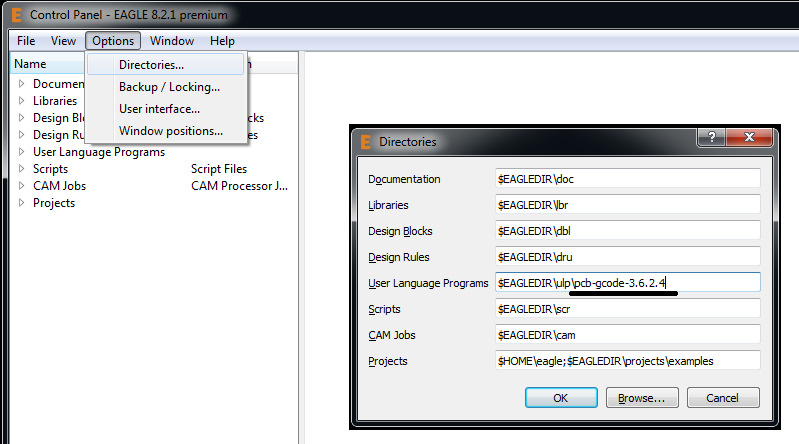Open the File menu
Screen dimensions: 799x444
pos(26,41)
